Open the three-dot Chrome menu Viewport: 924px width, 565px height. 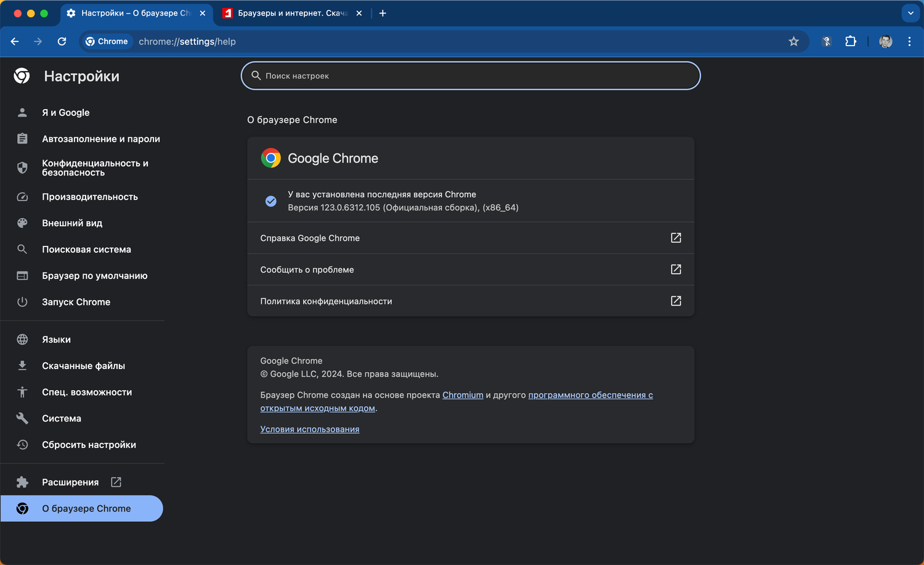click(x=909, y=41)
